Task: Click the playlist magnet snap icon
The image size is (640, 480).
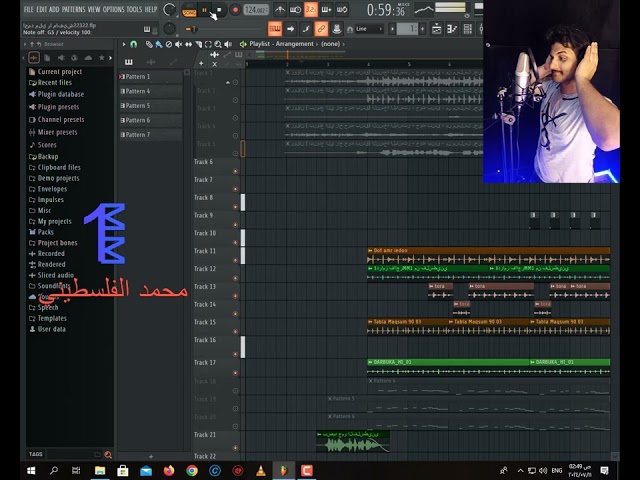Action: (x=133, y=44)
